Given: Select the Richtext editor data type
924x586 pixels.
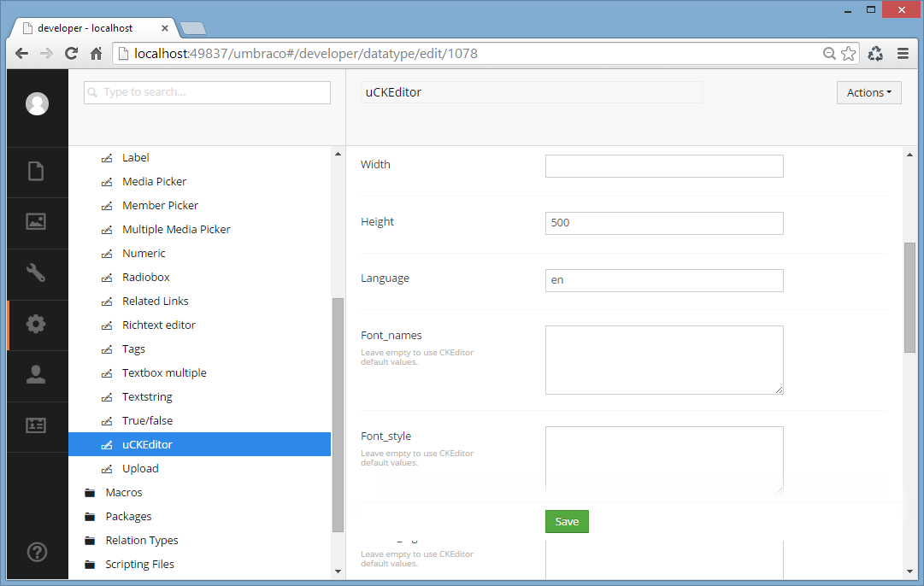Looking at the screenshot, I should pos(158,325).
